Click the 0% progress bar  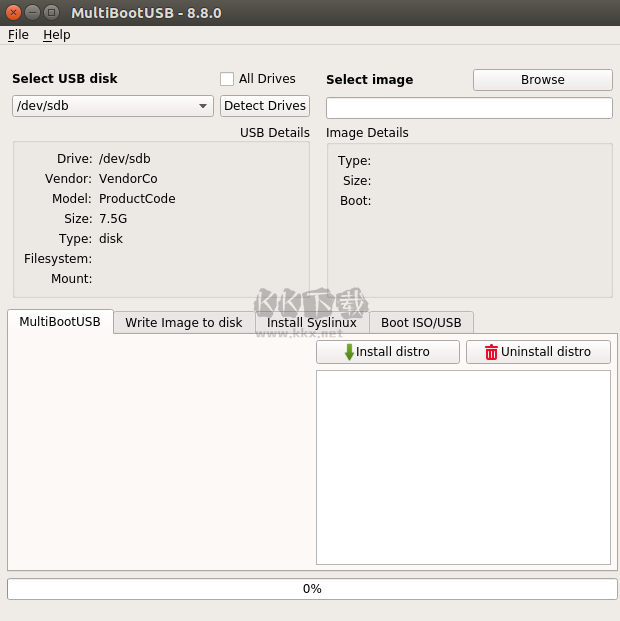(x=312, y=589)
